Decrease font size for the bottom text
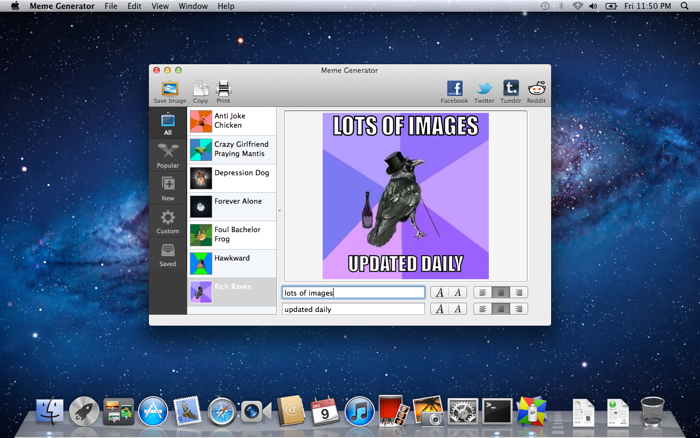The image size is (700, 438). (x=458, y=309)
